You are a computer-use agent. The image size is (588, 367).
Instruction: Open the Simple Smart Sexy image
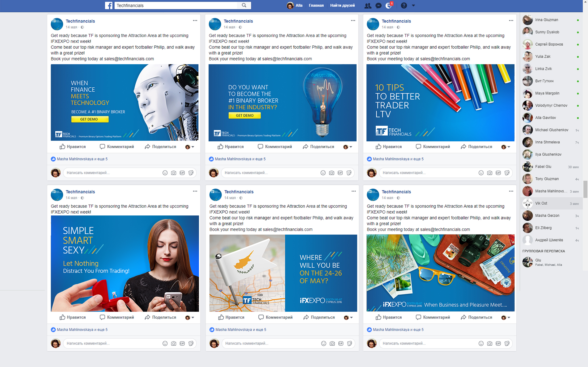[x=125, y=264]
